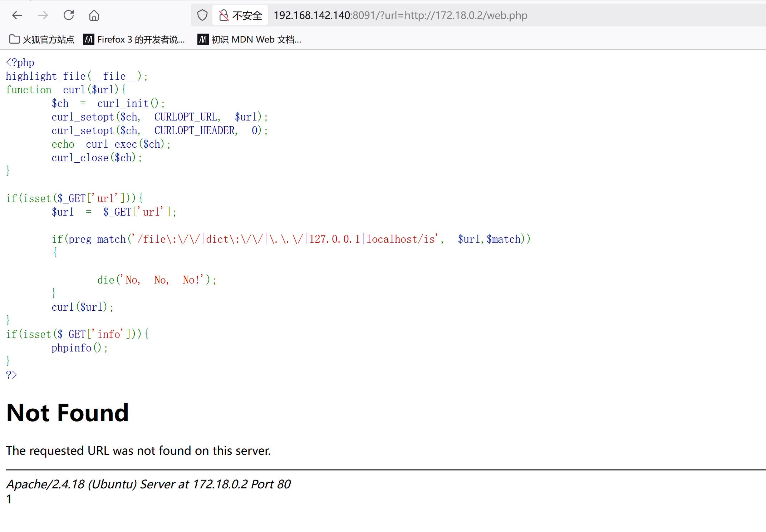Click the insecure connection padlock icon
766x532 pixels.
(224, 15)
